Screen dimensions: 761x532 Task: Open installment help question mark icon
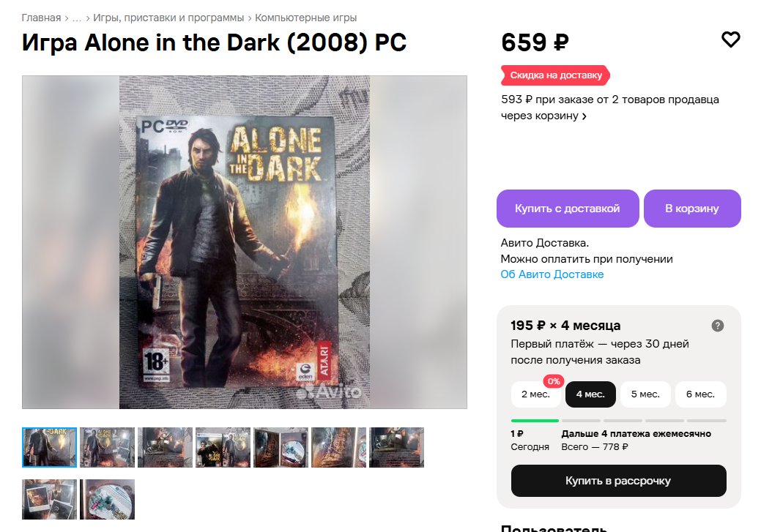pyautogui.click(x=717, y=326)
